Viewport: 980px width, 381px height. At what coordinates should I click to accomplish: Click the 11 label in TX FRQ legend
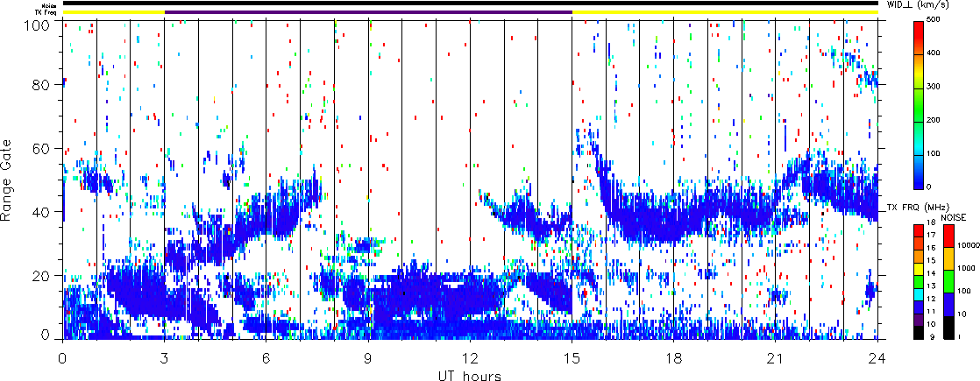[x=932, y=312]
